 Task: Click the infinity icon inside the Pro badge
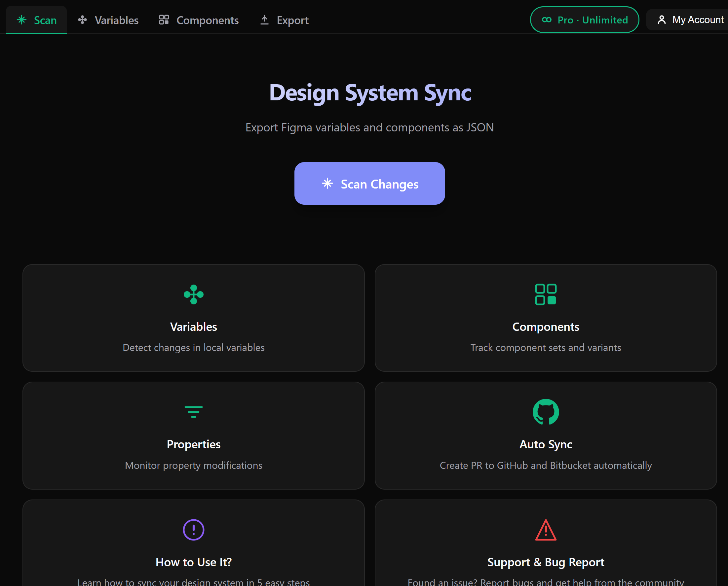click(x=547, y=19)
